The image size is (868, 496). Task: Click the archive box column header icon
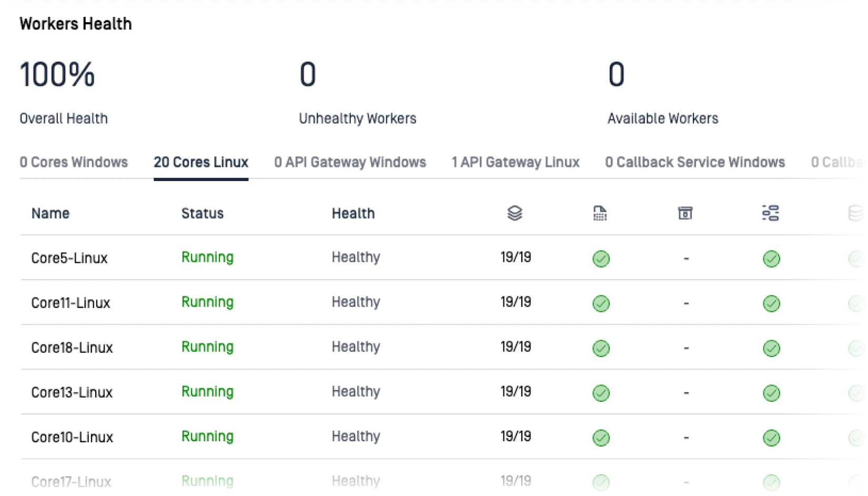point(685,213)
